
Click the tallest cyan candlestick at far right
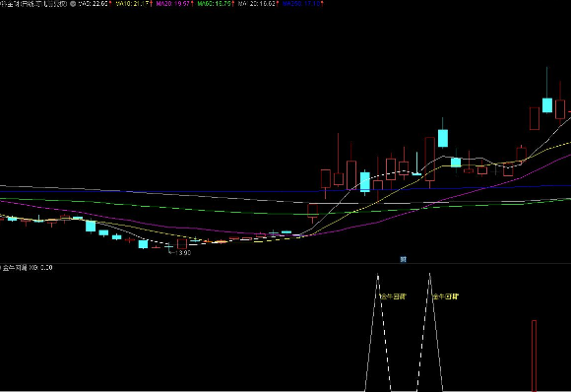tap(547, 105)
